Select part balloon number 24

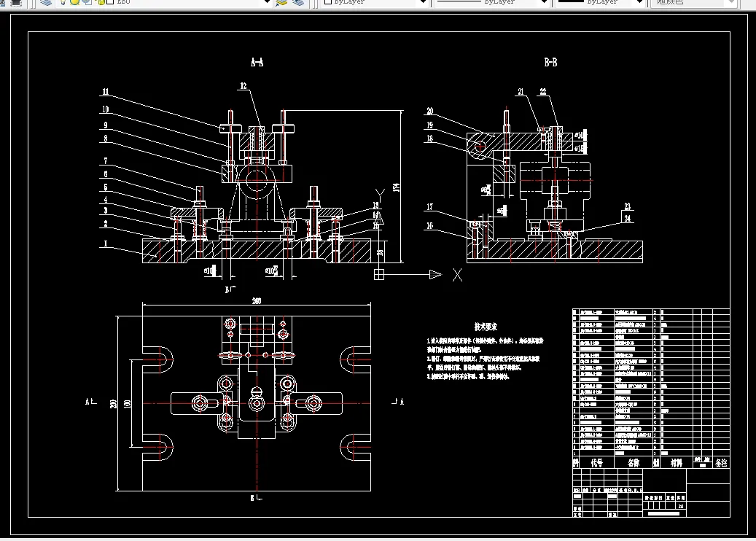(627, 219)
